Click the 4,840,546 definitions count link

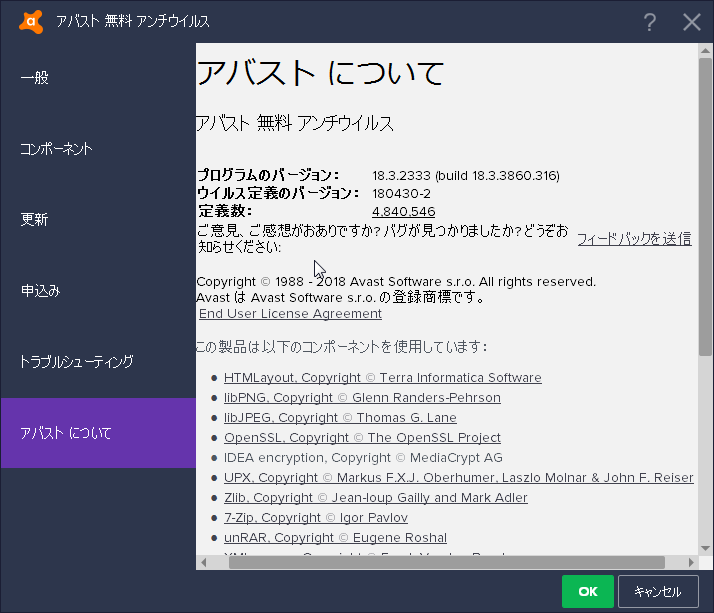403,211
